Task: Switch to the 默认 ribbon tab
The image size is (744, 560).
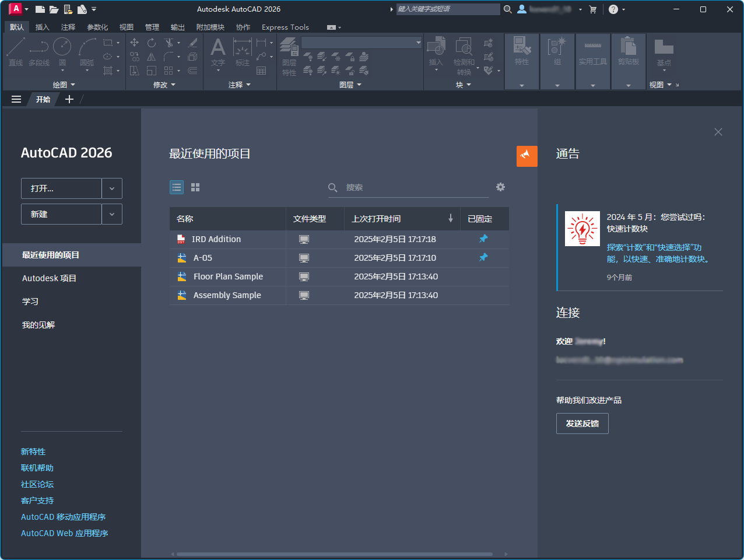Action: 17,27
